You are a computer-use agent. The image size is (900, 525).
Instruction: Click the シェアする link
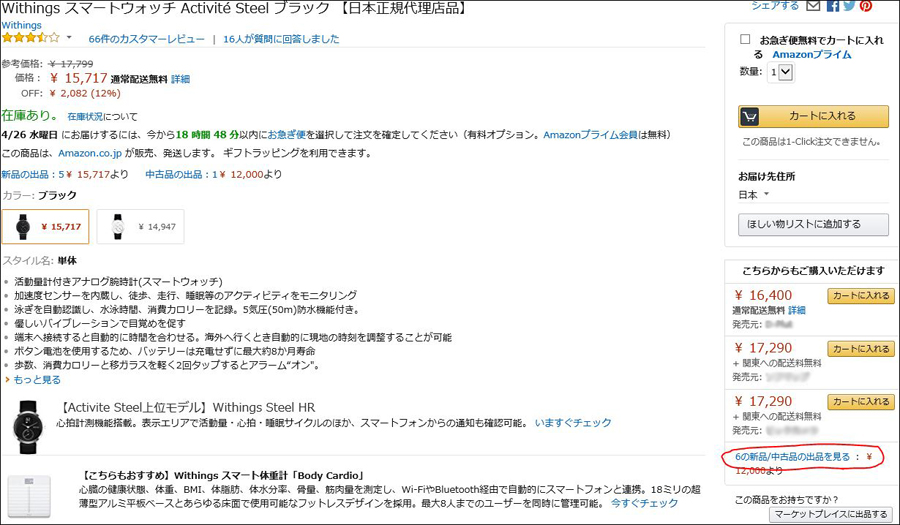point(775,6)
